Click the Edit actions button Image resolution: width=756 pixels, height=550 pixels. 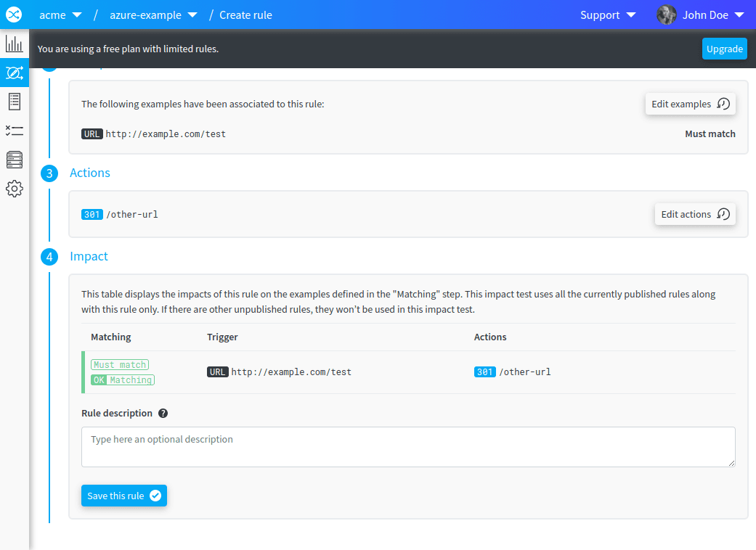[x=695, y=214]
